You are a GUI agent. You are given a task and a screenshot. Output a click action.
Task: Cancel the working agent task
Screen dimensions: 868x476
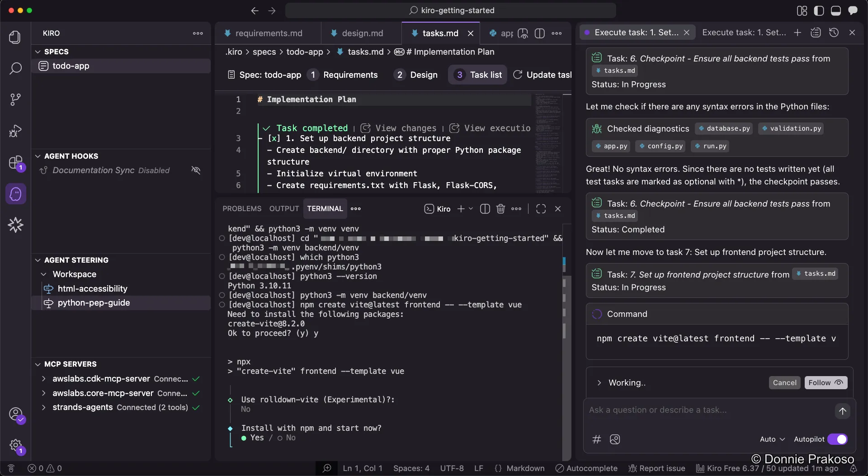(x=784, y=383)
